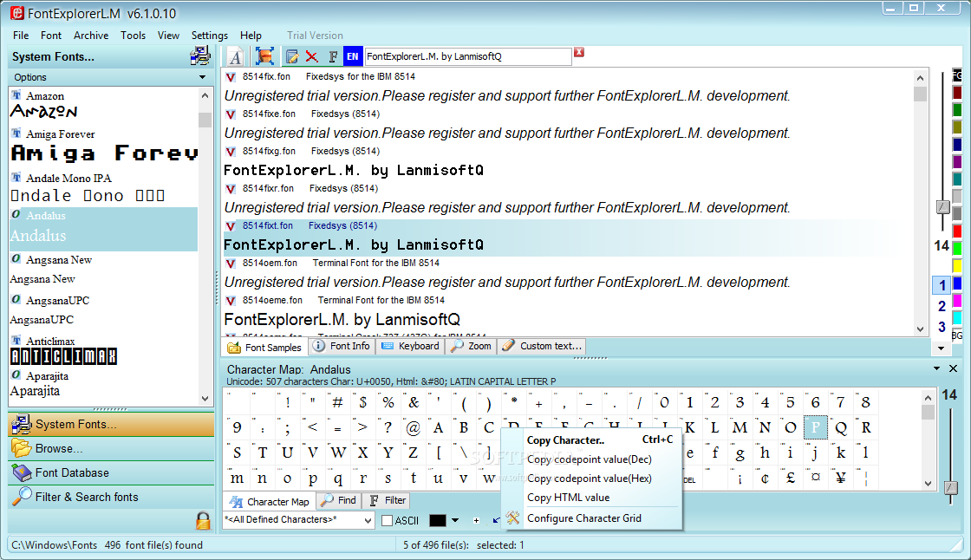Click the font size slider handle by samples
This screenshot has height=560, width=971.
(942, 207)
